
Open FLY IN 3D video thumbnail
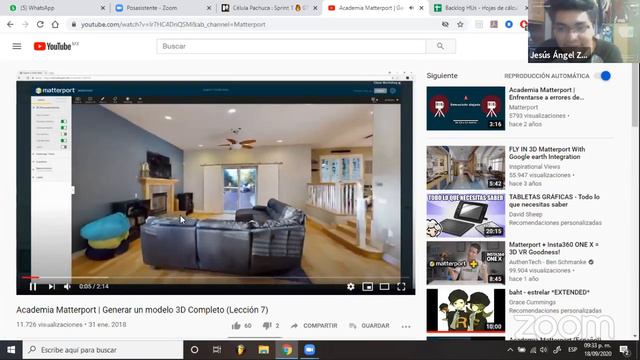point(466,168)
